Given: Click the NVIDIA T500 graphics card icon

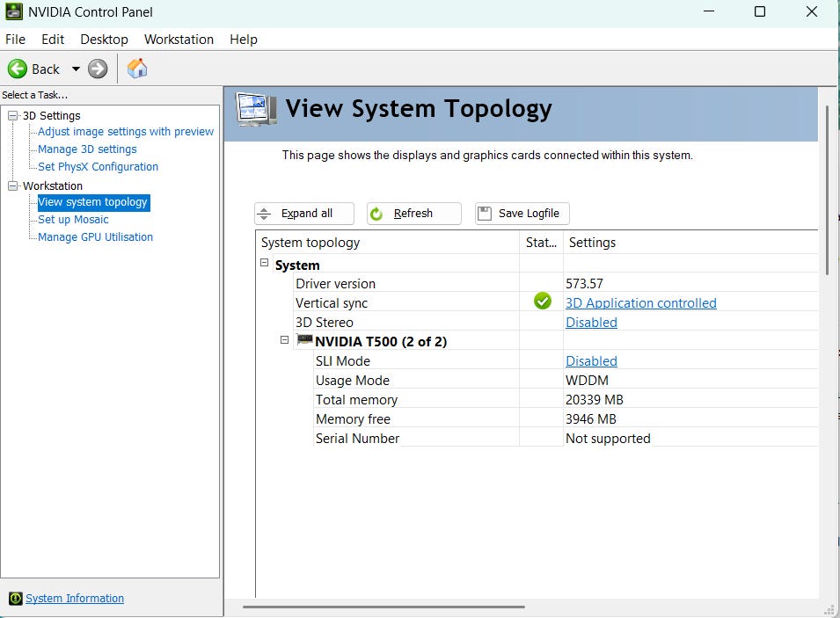Looking at the screenshot, I should [304, 340].
